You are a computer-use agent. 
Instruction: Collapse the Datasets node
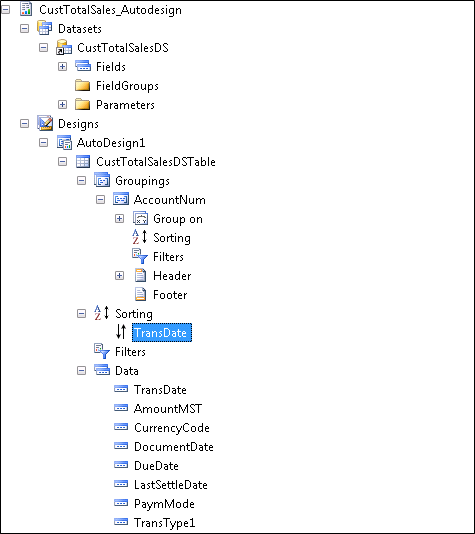coord(25,29)
